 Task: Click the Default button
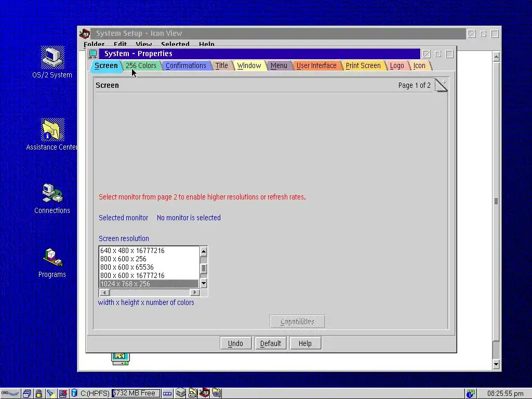click(x=270, y=343)
